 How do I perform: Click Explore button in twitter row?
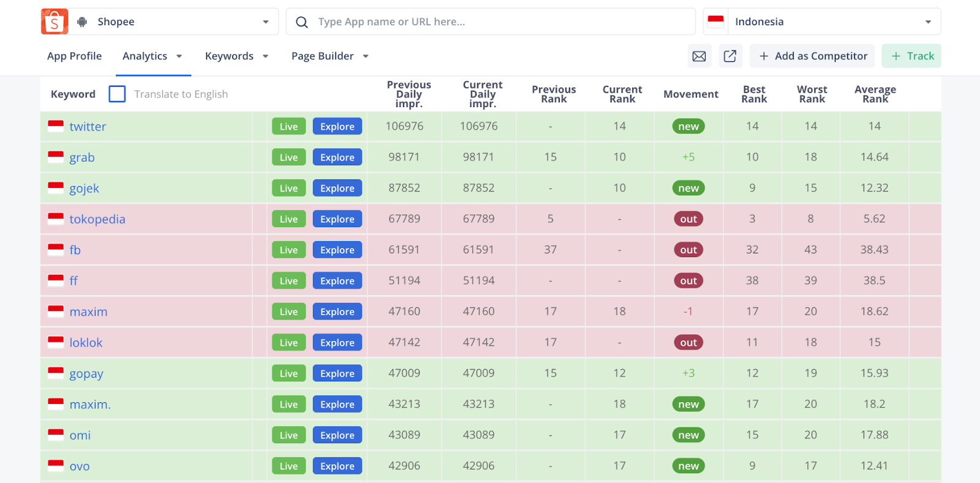click(337, 127)
